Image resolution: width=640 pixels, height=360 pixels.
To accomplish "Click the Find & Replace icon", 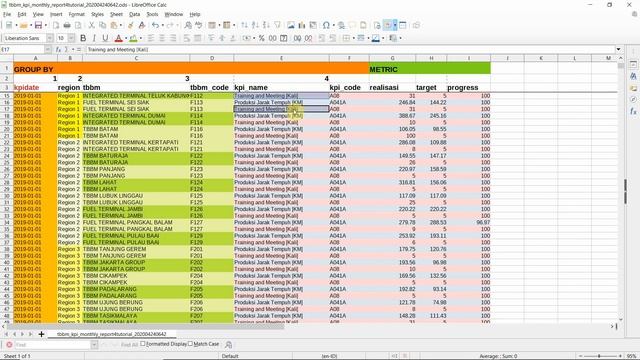I will pyautogui.click(x=188, y=25).
